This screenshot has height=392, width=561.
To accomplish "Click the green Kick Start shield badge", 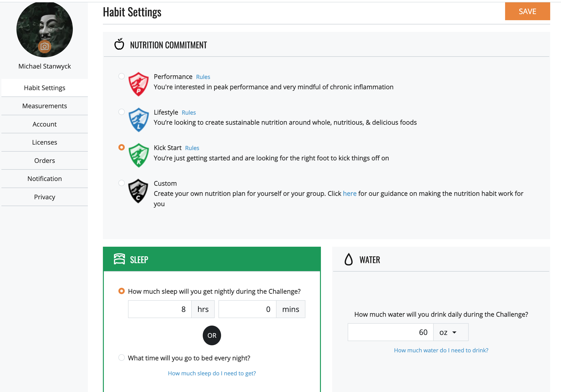I will [138, 155].
